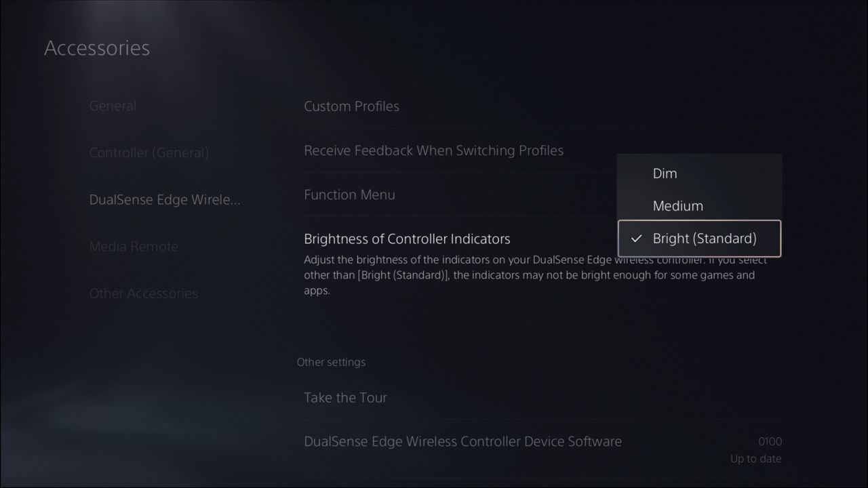Open the General accessories category
This screenshot has height=488, width=868.
click(x=113, y=106)
